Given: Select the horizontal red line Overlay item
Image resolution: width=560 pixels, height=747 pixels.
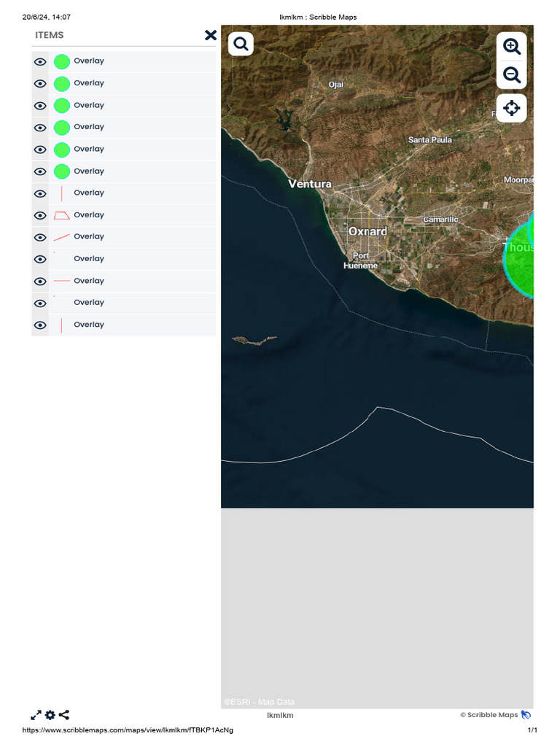Looking at the screenshot, I should coord(89,281).
